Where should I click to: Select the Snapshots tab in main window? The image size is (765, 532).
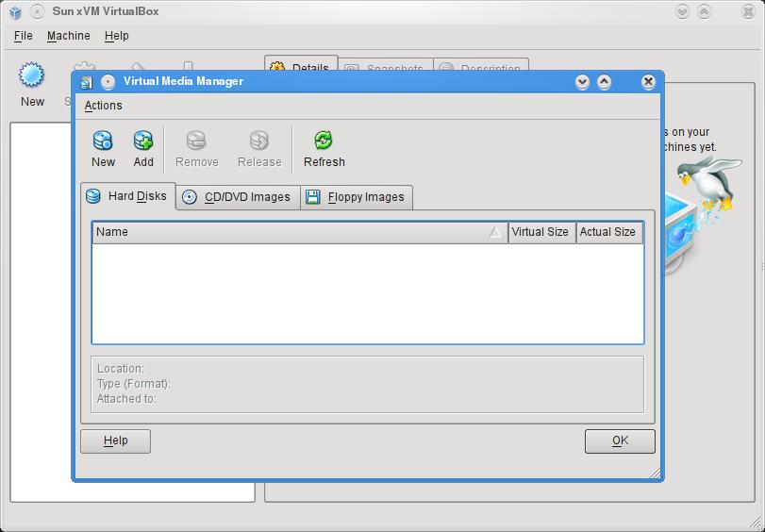(x=386, y=66)
